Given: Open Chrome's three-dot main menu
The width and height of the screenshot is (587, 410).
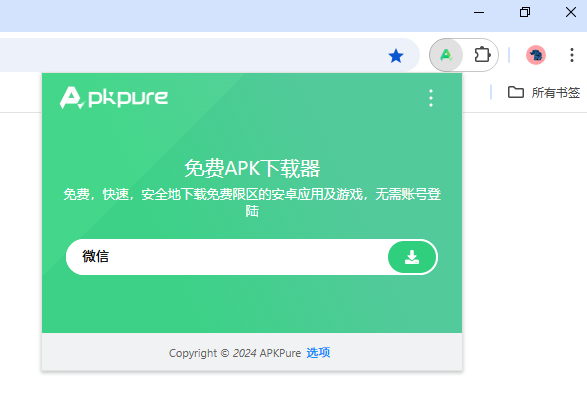Looking at the screenshot, I should [572, 55].
